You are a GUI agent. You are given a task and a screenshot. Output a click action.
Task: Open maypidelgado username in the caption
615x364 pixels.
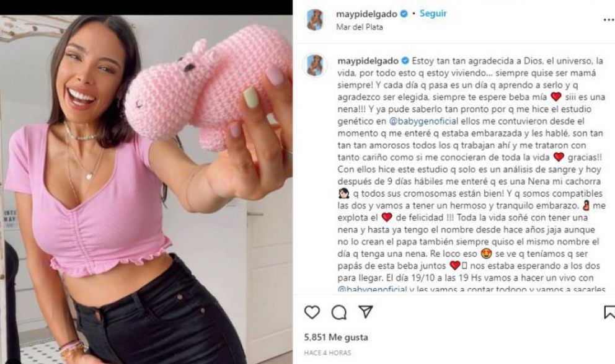(368, 61)
